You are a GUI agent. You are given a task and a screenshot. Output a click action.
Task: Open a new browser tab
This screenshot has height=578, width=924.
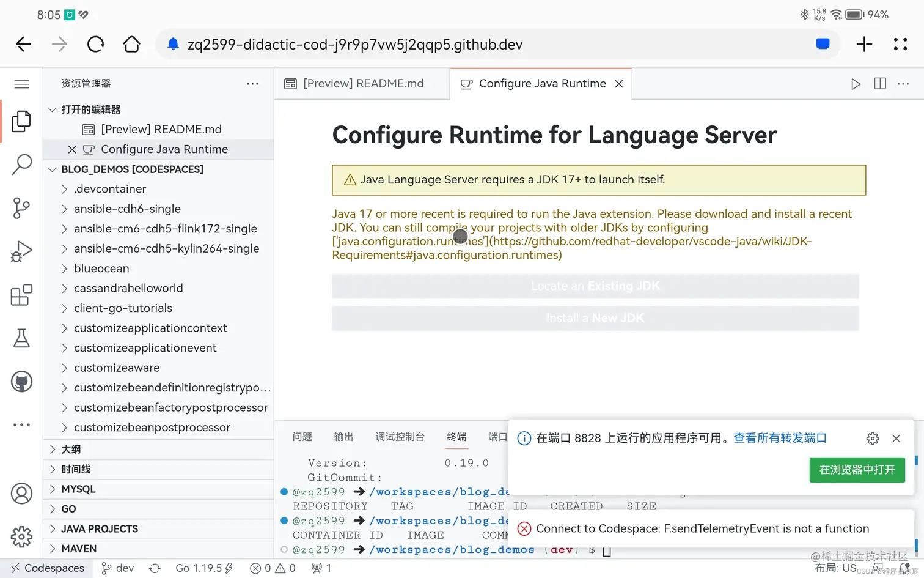(864, 44)
